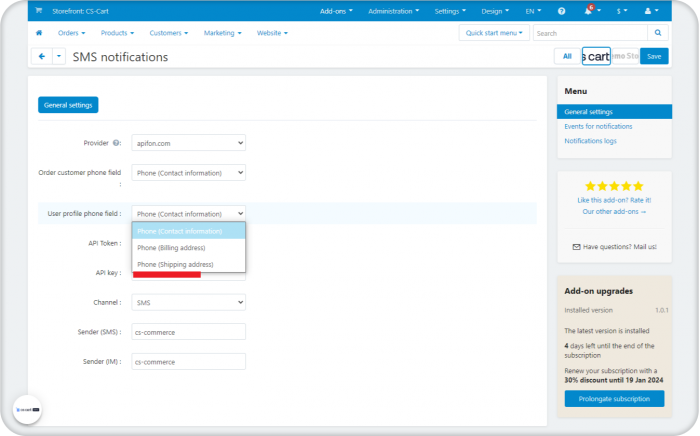Expand the dropdown caret beside back arrow
This screenshot has width=700, height=436.
(x=59, y=57)
